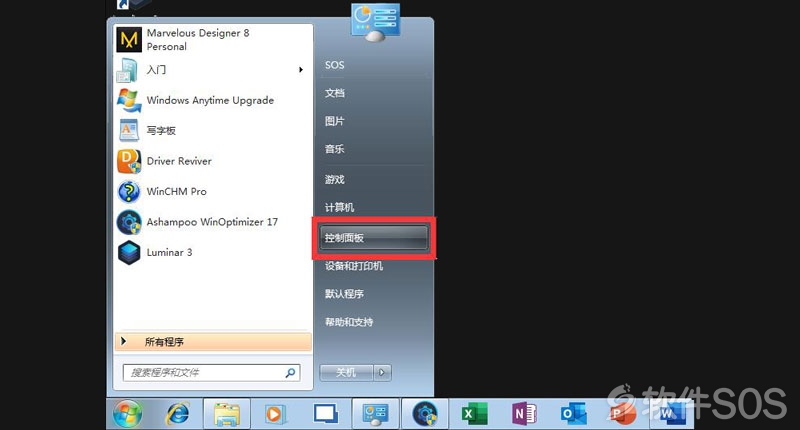The height and width of the screenshot is (430, 800).
Task: Open WinCHM Pro icon
Action: pos(129,192)
